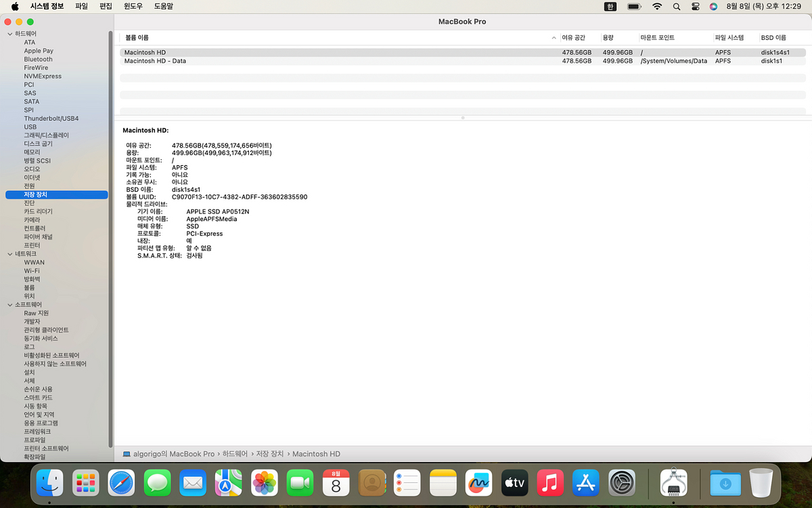Open Freeform app in Dock
812x508 pixels.
(478, 483)
